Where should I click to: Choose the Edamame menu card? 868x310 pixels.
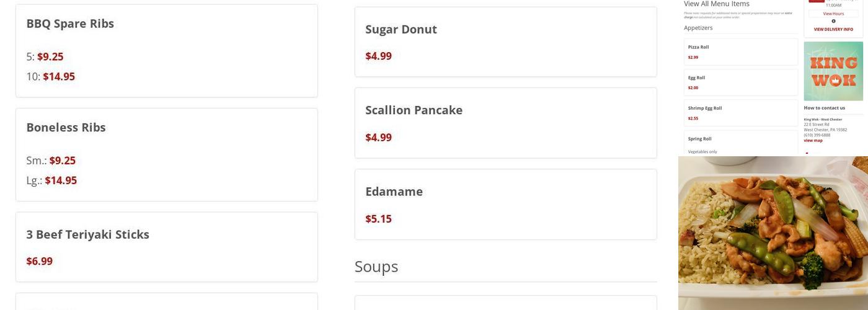point(505,204)
